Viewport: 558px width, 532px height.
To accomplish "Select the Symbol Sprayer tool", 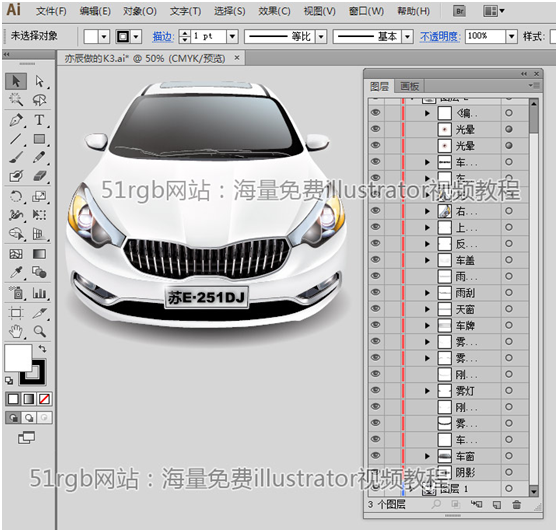I will click(16, 293).
